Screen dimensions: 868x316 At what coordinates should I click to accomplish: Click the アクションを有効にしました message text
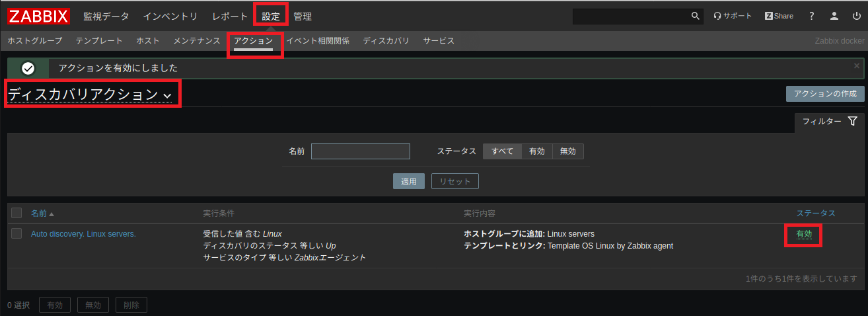point(118,68)
